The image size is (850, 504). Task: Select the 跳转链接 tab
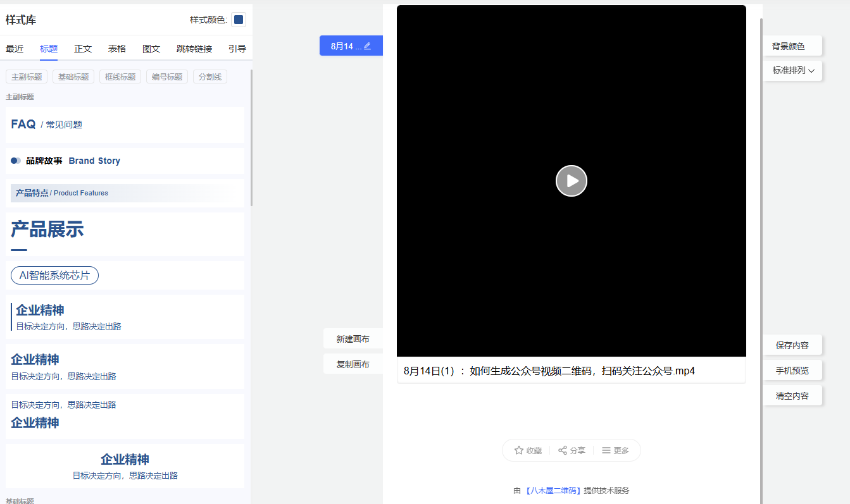194,49
